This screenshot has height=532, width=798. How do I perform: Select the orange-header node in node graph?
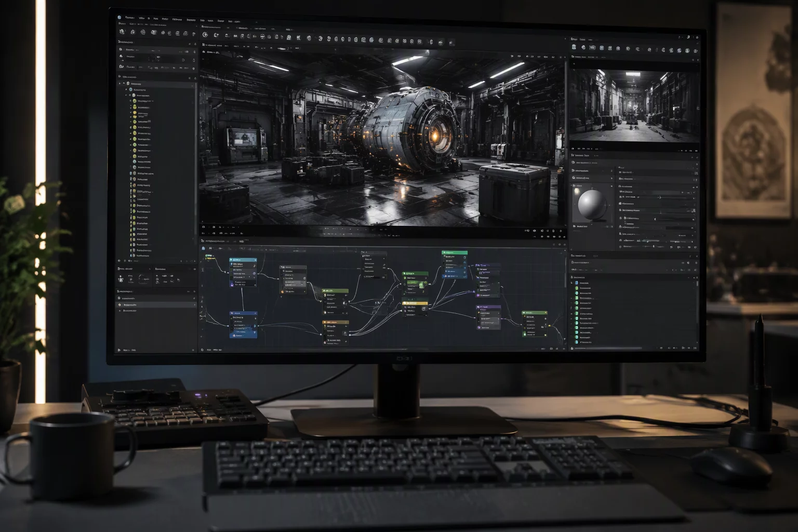pyautogui.click(x=336, y=332)
